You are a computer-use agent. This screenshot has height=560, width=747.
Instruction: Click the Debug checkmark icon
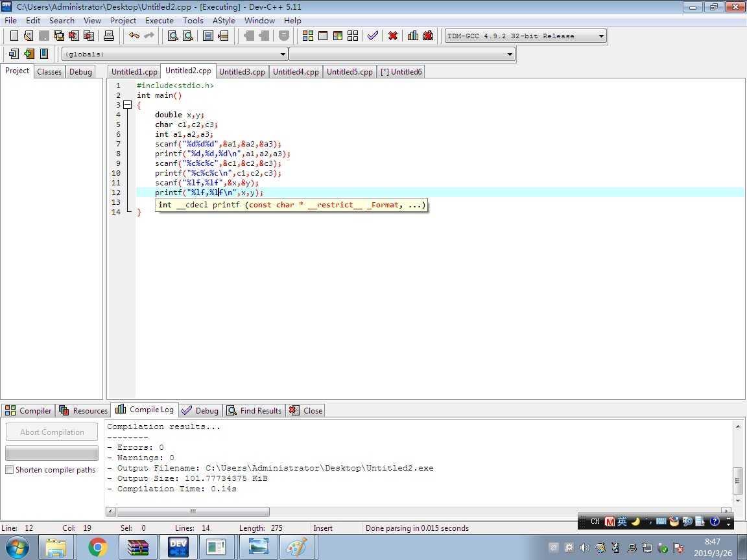(373, 36)
